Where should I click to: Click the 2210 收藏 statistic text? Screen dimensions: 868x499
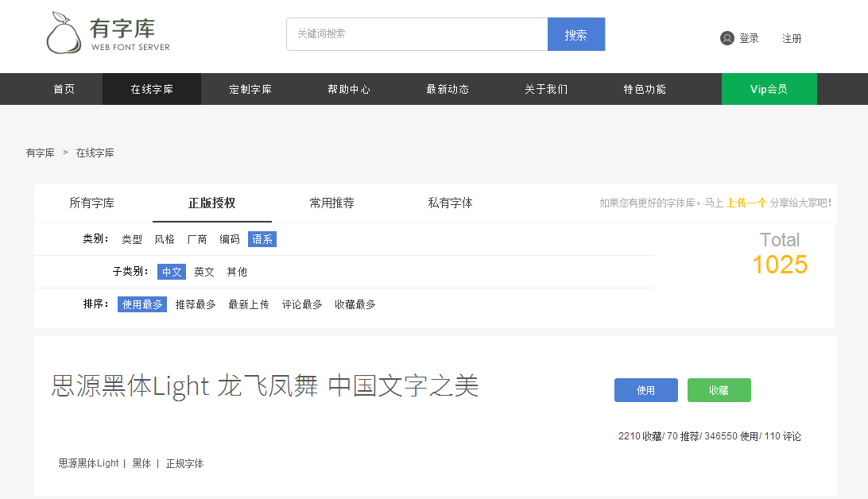640,436
